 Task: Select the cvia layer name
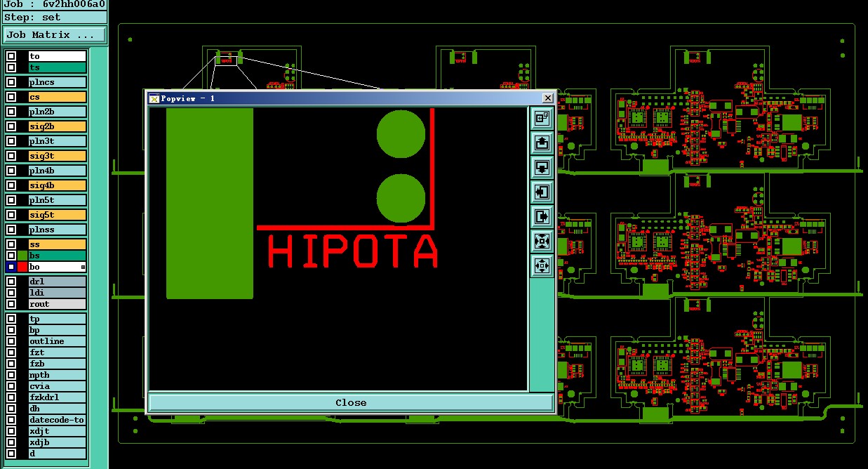click(58, 386)
